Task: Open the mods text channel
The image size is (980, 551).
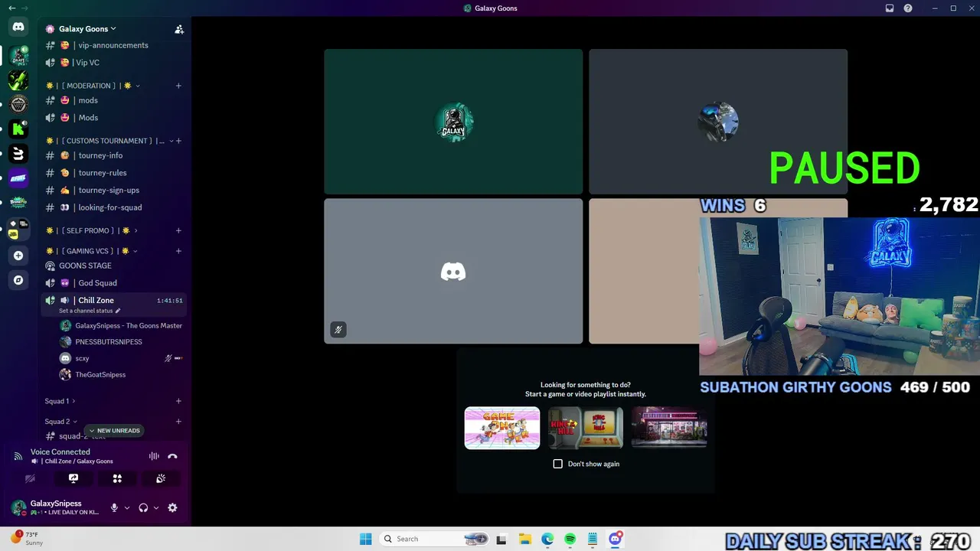Action: click(x=113, y=100)
